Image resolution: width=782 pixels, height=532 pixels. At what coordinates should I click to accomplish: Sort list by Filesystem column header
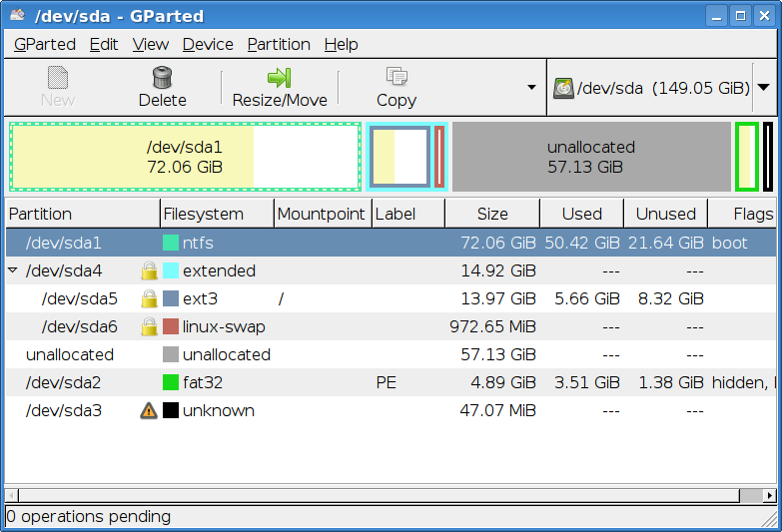click(x=203, y=214)
